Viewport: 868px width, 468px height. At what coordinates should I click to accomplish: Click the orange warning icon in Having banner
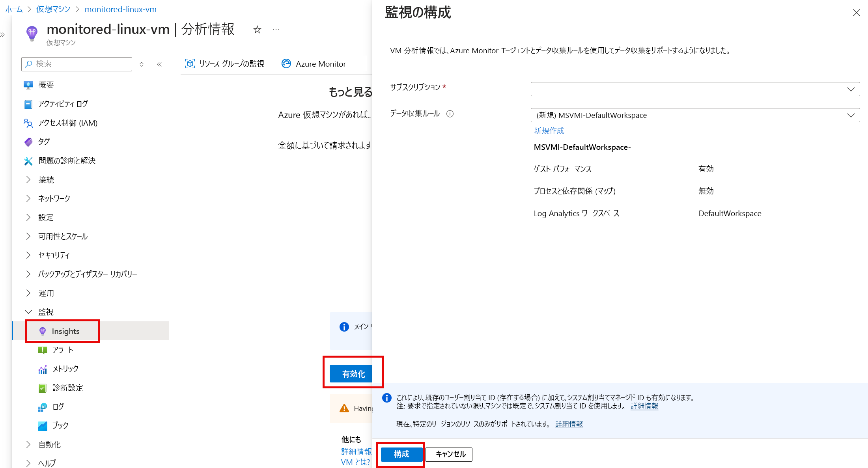(x=344, y=408)
